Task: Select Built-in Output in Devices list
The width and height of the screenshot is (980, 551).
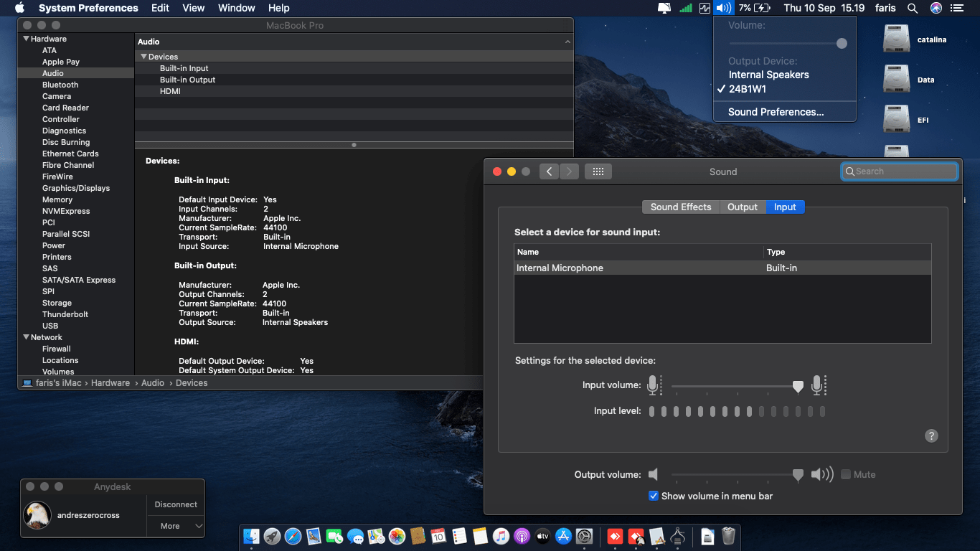Action: click(187, 80)
